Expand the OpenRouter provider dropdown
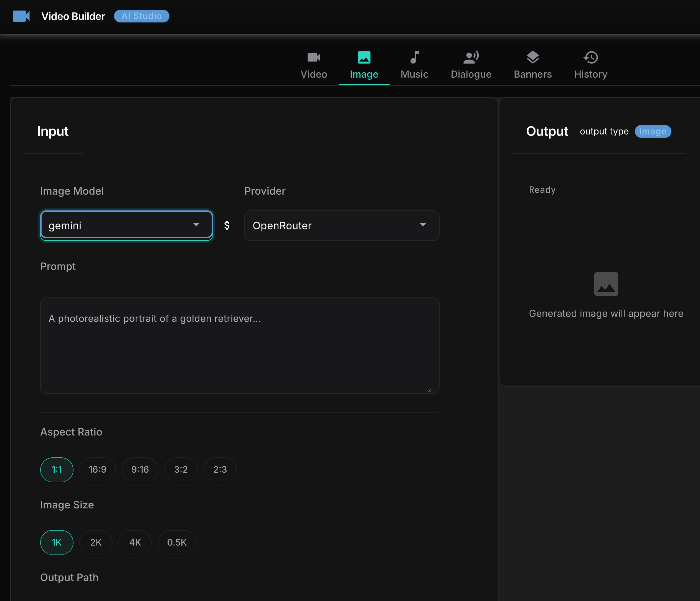 (x=341, y=225)
